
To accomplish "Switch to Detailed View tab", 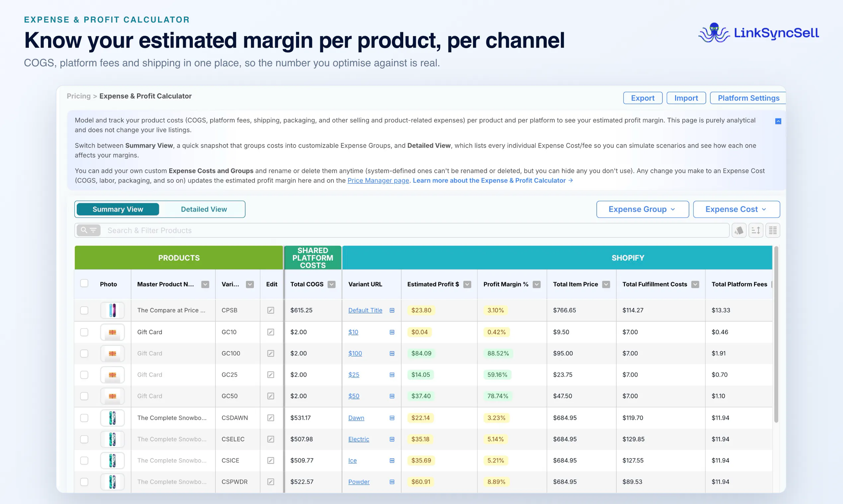I will 203,209.
